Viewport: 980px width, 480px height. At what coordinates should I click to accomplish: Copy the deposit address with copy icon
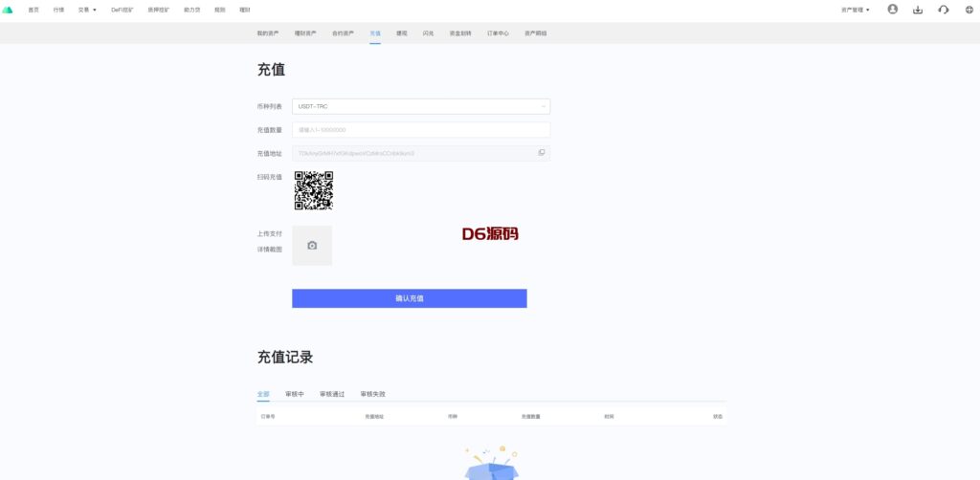pos(542,152)
